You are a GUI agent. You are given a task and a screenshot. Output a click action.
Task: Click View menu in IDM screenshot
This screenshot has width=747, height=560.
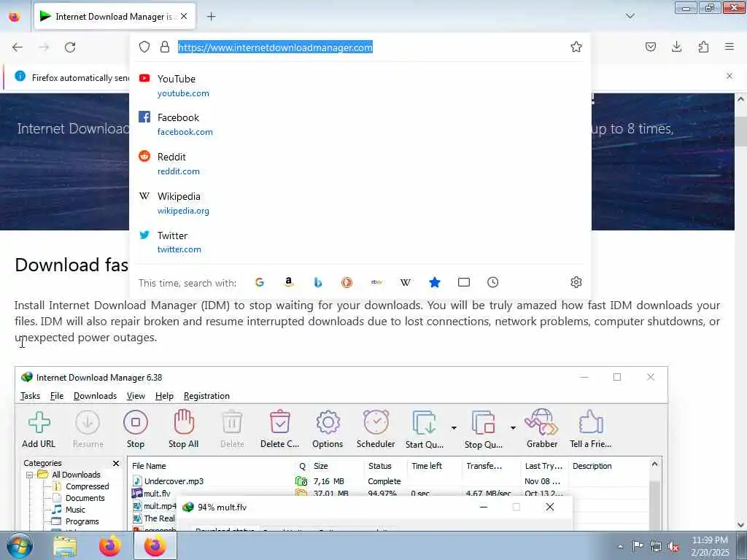136,396
